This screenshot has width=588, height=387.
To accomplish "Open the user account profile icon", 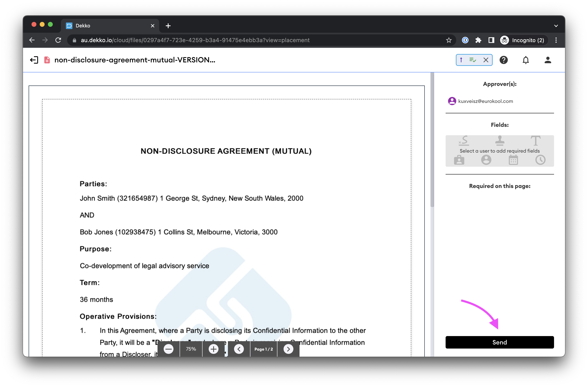I will coord(548,60).
